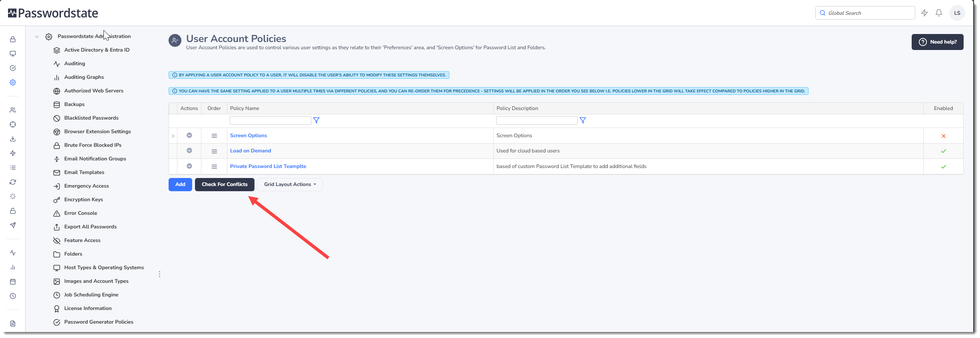
Task: Open Authorized Web Servers menu item
Action: point(93,91)
